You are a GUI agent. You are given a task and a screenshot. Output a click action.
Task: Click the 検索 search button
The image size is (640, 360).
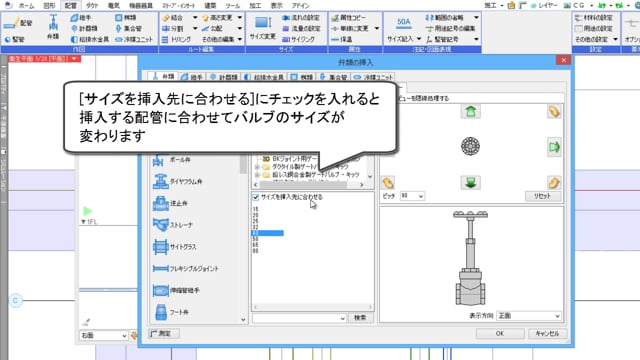click(360, 318)
